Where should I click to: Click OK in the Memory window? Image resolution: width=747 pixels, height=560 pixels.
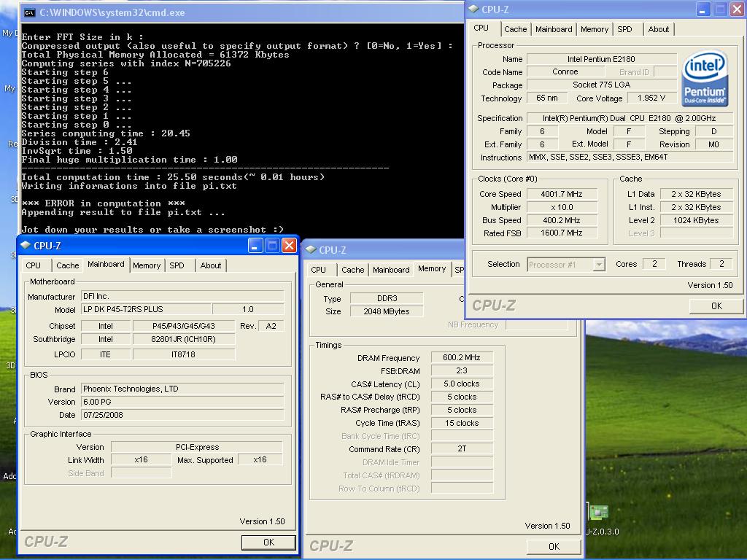(554, 547)
